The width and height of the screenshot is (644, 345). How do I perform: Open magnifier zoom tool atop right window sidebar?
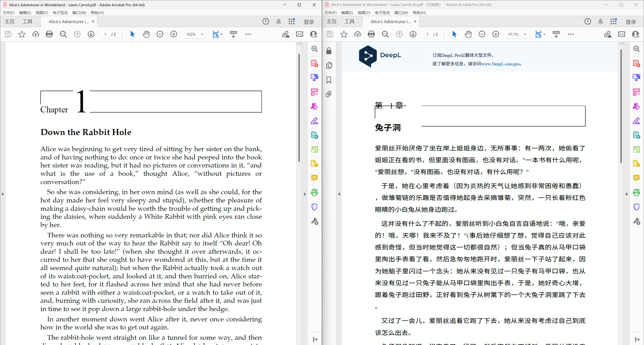click(x=636, y=49)
